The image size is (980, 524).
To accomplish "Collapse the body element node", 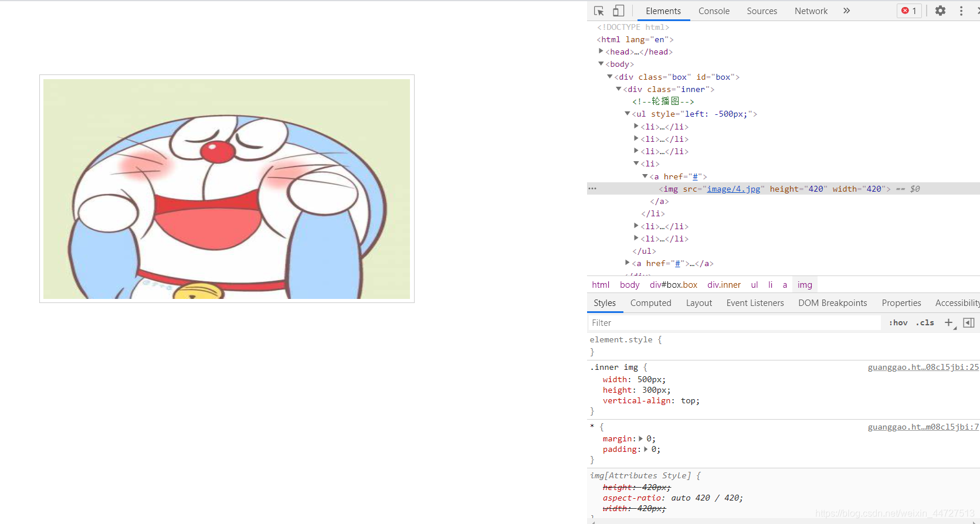I will pyautogui.click(x=601, y=64).
